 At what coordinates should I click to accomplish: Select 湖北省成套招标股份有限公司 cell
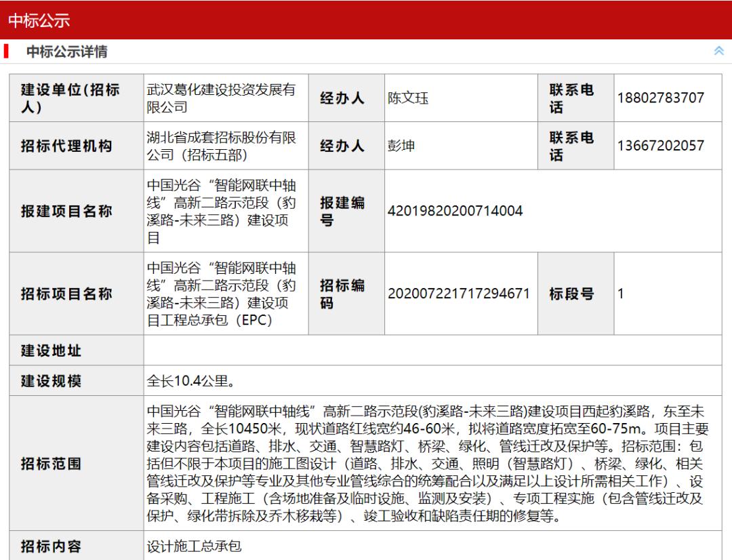(x=226, y=146)
